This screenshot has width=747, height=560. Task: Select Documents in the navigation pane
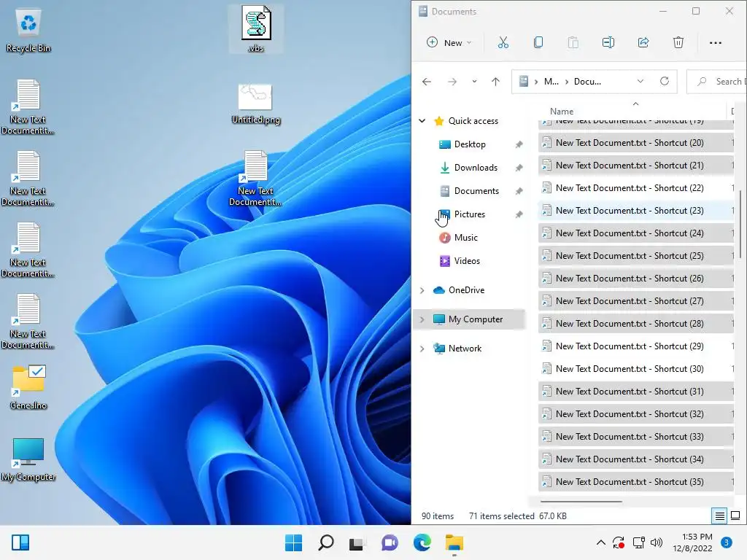click(x=476, y=191)
